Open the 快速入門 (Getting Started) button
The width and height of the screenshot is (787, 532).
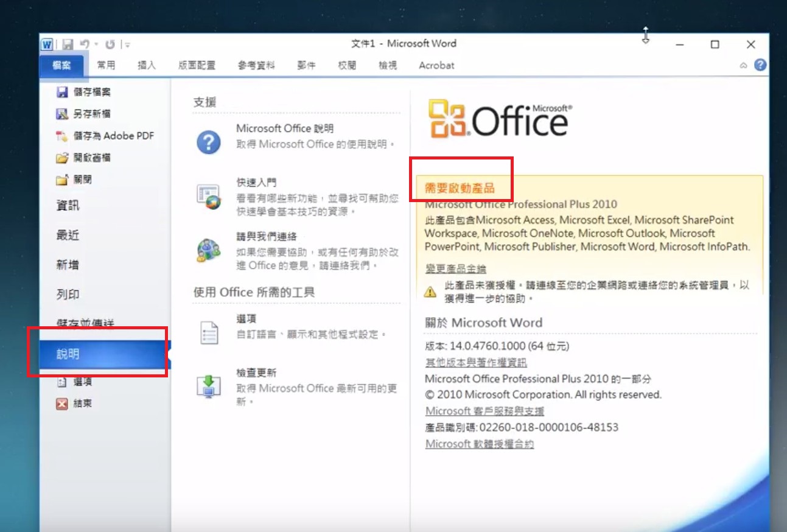(297, 197)
